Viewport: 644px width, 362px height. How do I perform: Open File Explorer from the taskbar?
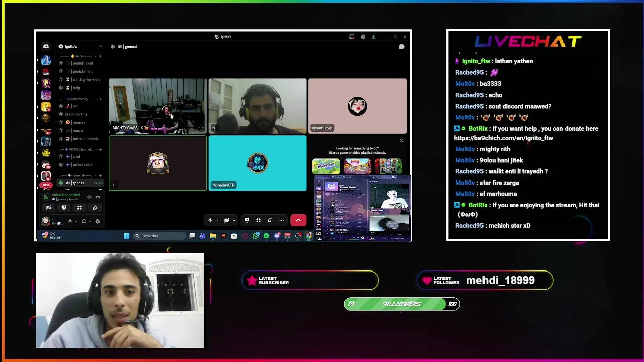tap(213, 236)
